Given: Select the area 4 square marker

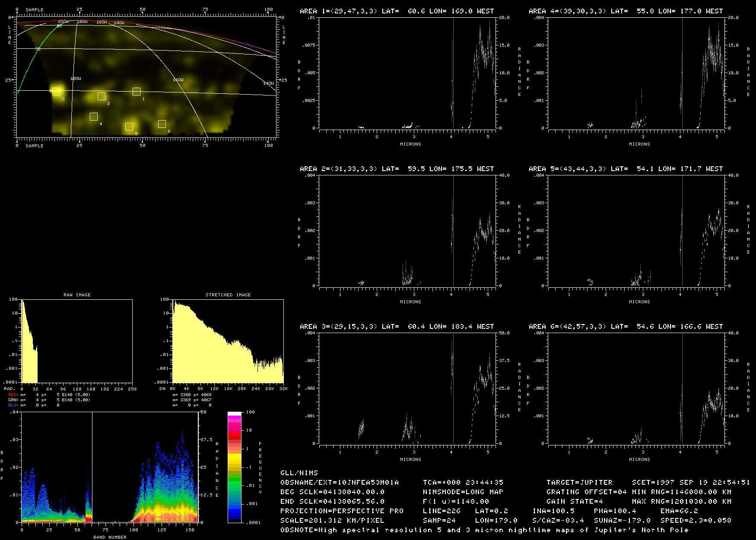Looking at the screenshot, I should 94,116.
